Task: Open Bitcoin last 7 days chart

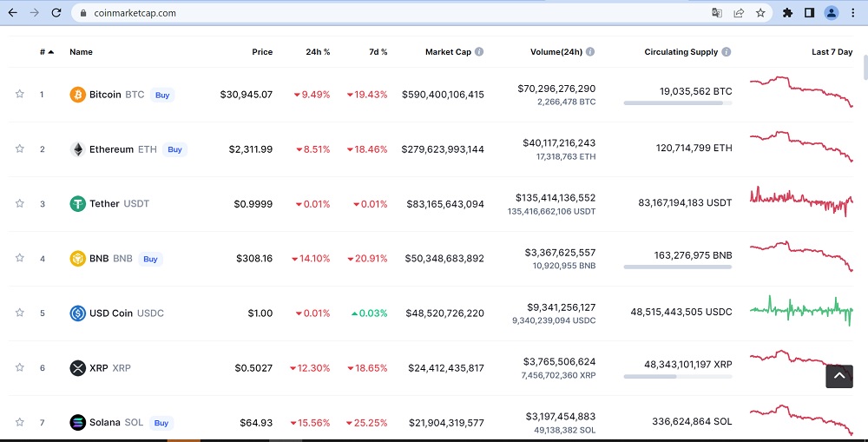Action: [x=801, y=91]
